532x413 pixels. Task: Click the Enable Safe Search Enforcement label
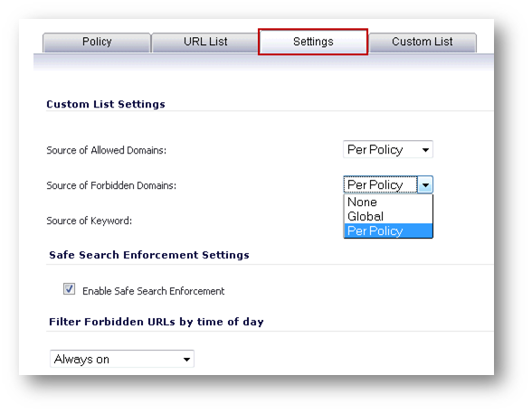pos(154,291)
